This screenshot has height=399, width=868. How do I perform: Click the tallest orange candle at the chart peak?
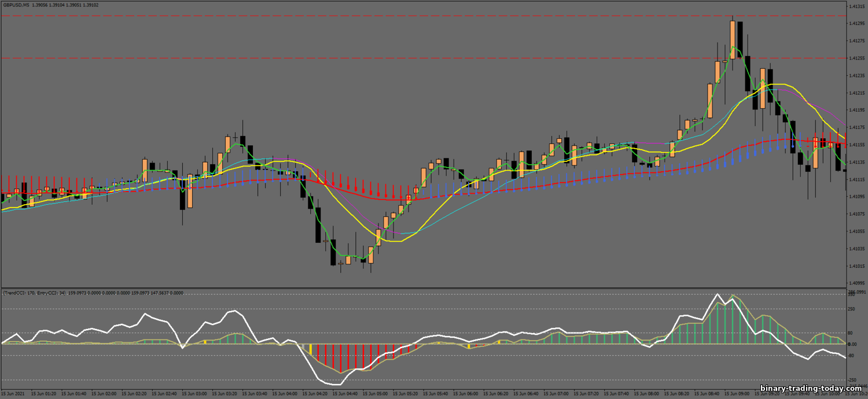click(x=733, y=40)
